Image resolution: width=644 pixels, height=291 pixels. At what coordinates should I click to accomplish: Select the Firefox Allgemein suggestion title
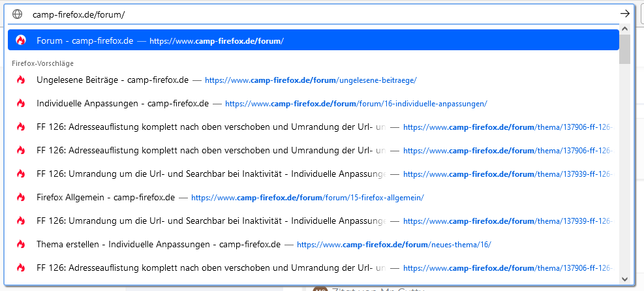[x=106, y=197]
